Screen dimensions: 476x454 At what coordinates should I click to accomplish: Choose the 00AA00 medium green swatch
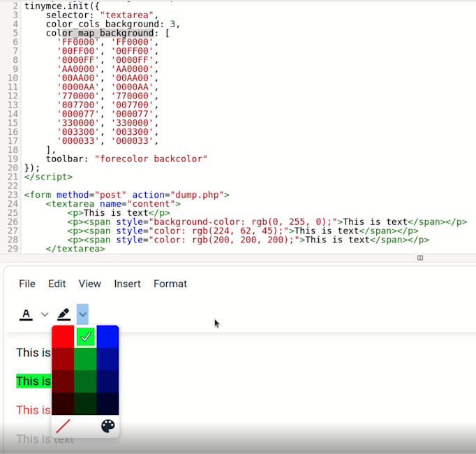(85, 359)
